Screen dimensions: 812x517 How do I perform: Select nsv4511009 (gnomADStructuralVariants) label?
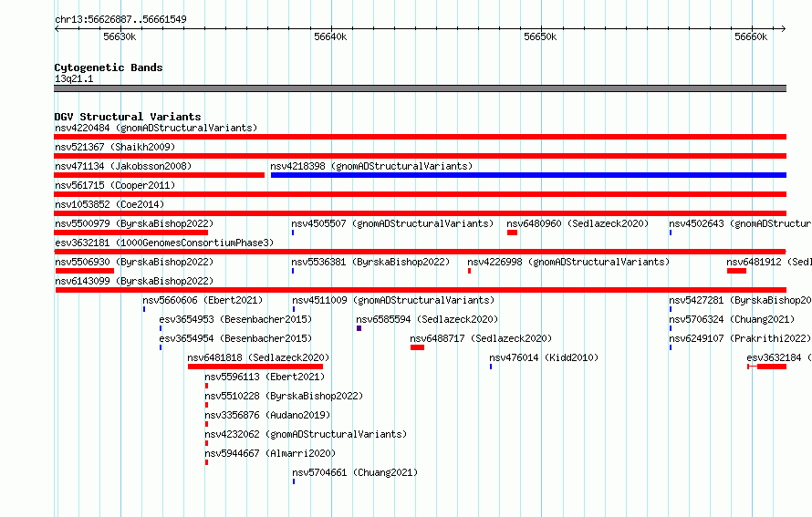point(393,300)
